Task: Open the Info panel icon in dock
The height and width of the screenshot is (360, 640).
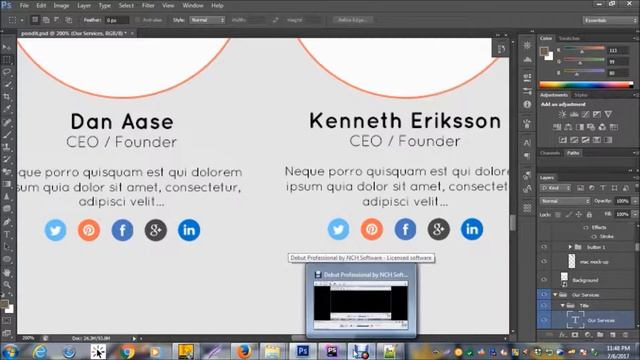Action: 527,104
